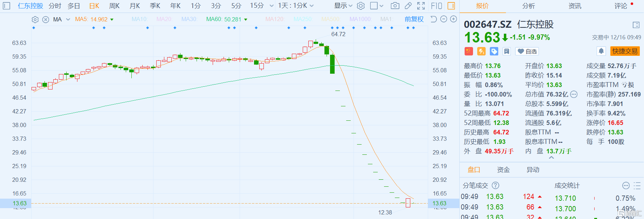The height and width of the screenshot is (219, 644).
Task: Open F10 company information
Action: (437, 6)
